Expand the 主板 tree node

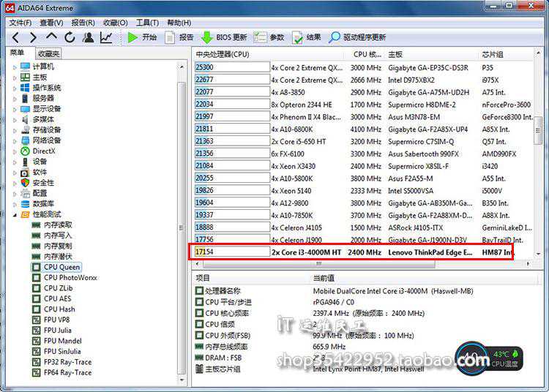coord(14,78)
